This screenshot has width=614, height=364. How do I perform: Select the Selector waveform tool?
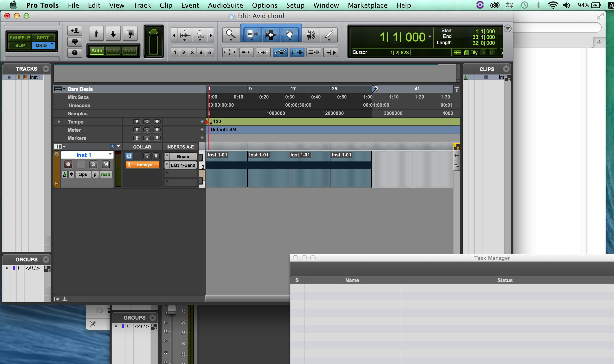pyautogui.click(x=271, y=34)
